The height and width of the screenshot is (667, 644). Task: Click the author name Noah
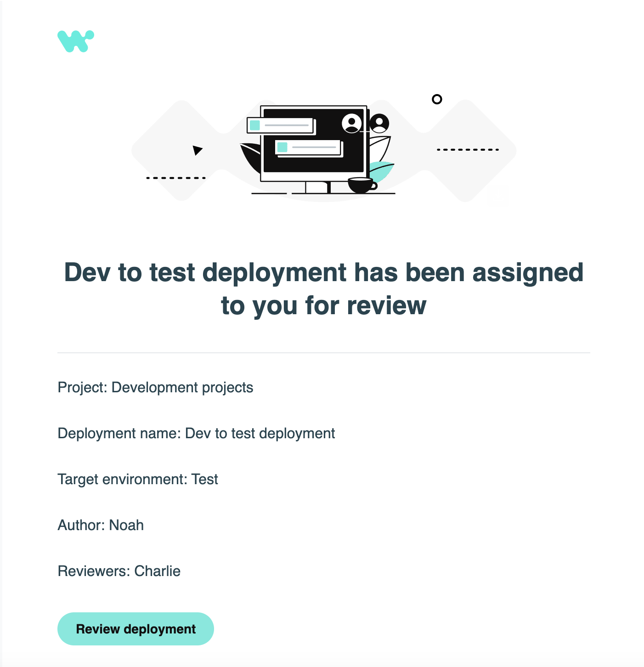coord(126,525)
